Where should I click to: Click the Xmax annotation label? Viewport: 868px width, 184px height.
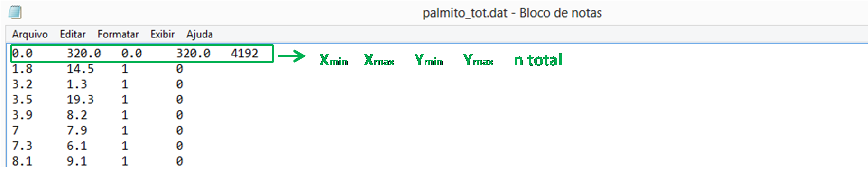click(379, 60)
